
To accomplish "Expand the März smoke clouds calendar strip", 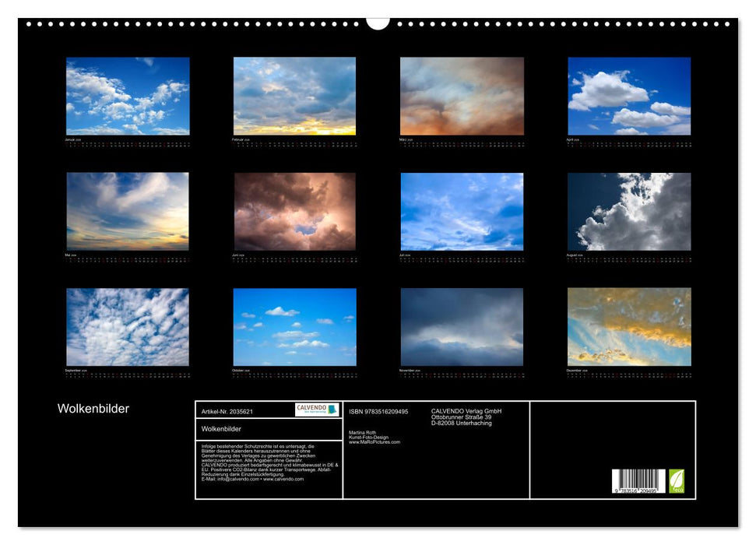I will (462, 145).
